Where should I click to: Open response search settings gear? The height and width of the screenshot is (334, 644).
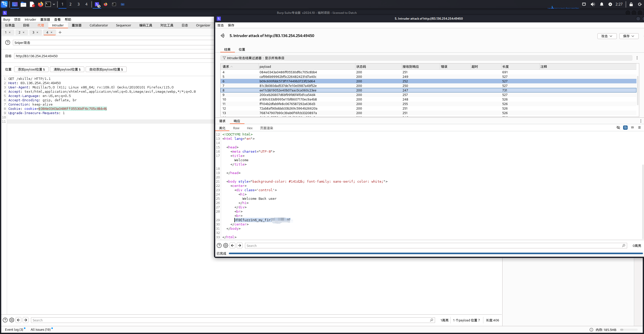226,246
